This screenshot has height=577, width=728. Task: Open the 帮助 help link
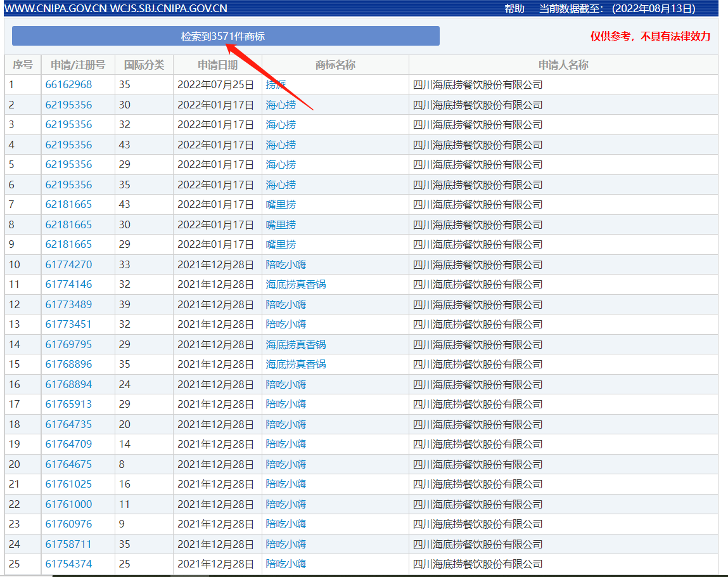(x=514, y=8)
